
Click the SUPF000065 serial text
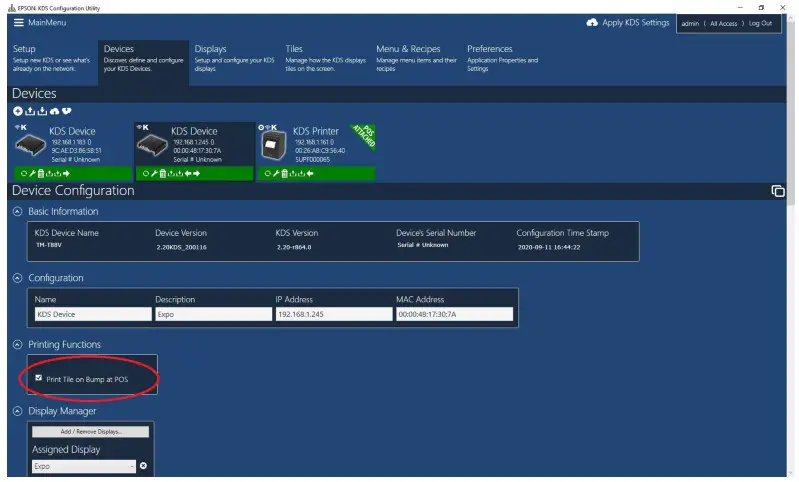(312, 159)
